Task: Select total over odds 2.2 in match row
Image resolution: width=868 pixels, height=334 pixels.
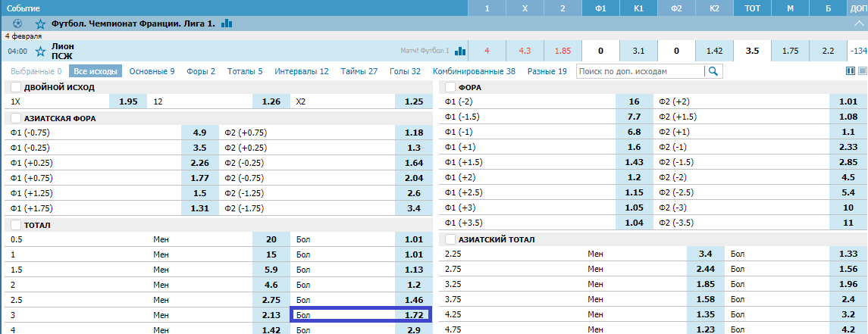Action: [828, 51]
